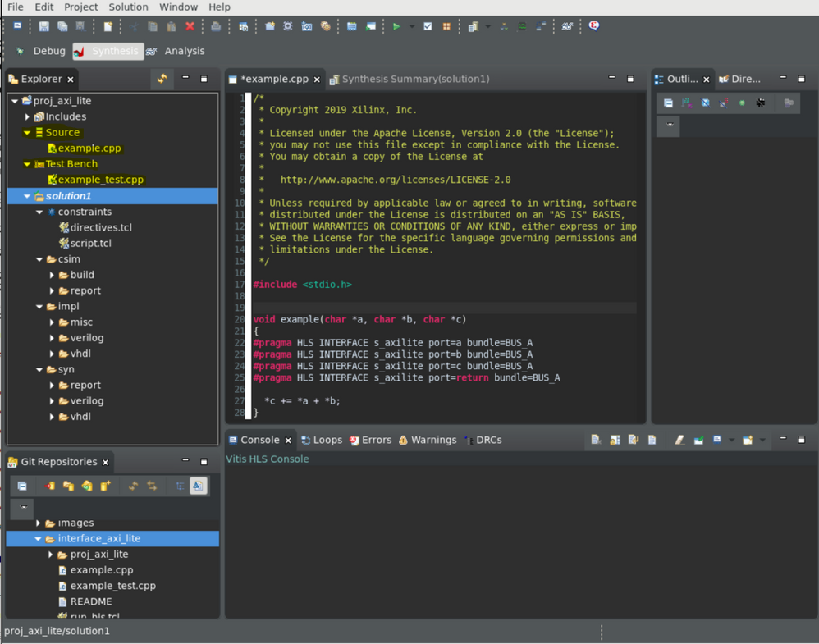819x644 pixels.
Task: Close the example.cpp editor tab
Action: point(317,80)
